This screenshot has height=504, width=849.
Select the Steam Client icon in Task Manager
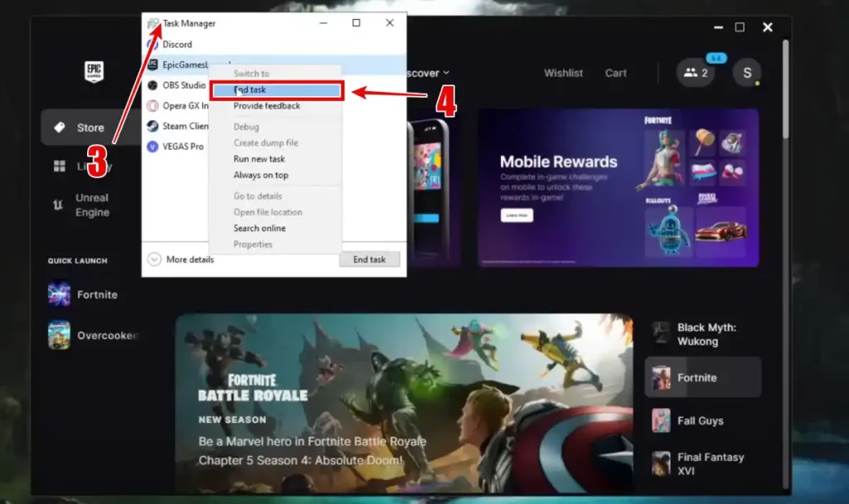click(153, 126)
